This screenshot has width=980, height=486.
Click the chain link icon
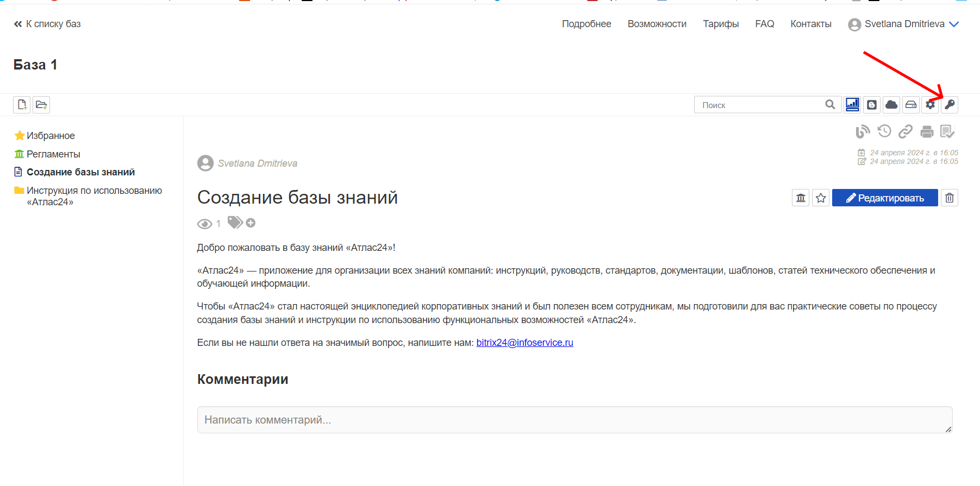coord(906,131)
